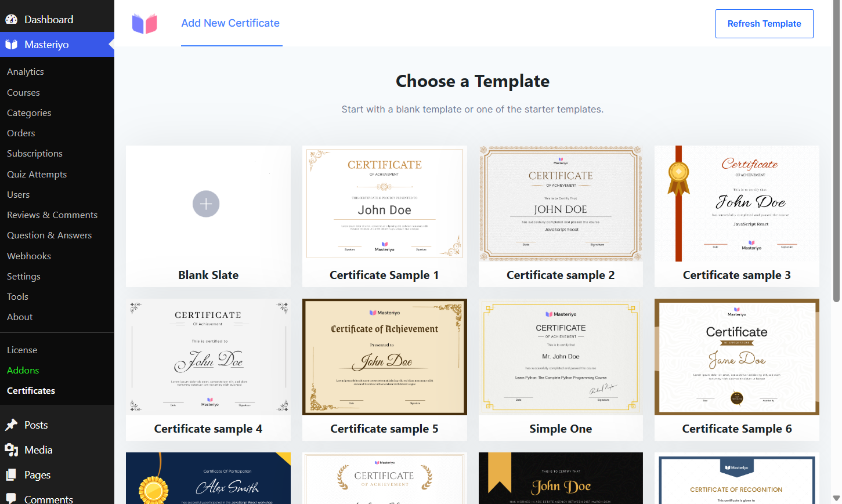The width and height of the screenshot is (842, 504).
Task: Click the Certificate sample 5 title
Action: pos(384,429)
